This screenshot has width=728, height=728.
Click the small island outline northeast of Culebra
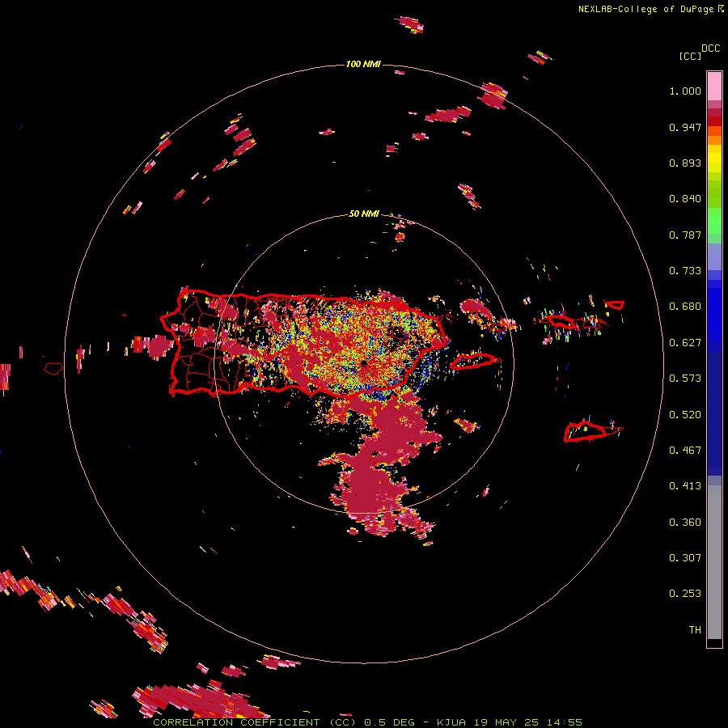click(616, 305)
